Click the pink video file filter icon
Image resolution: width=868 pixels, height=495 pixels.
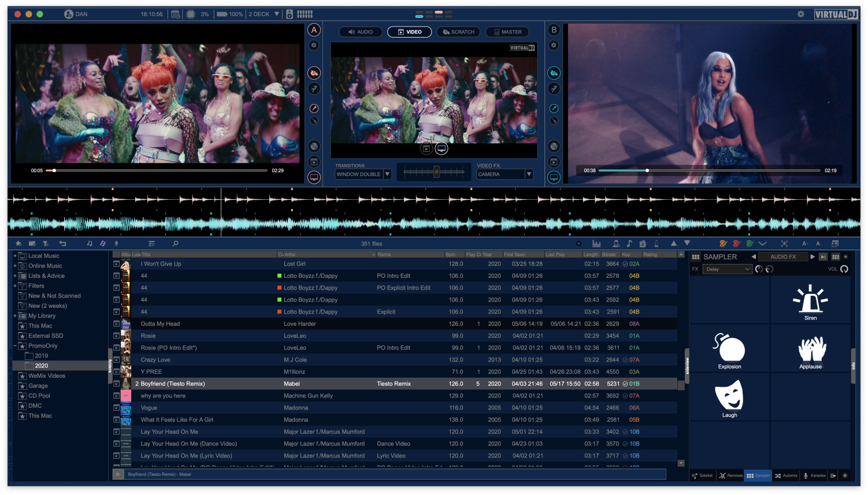(103, 244)
